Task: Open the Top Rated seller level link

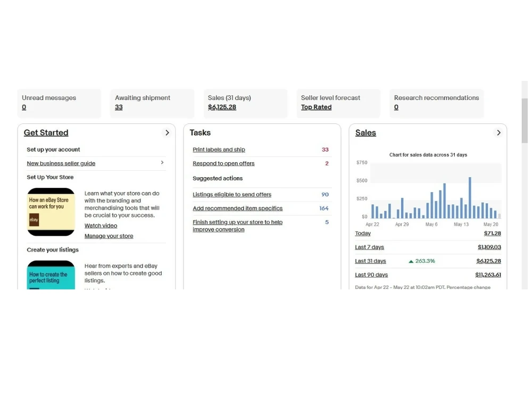Action: tap(316, 107)
